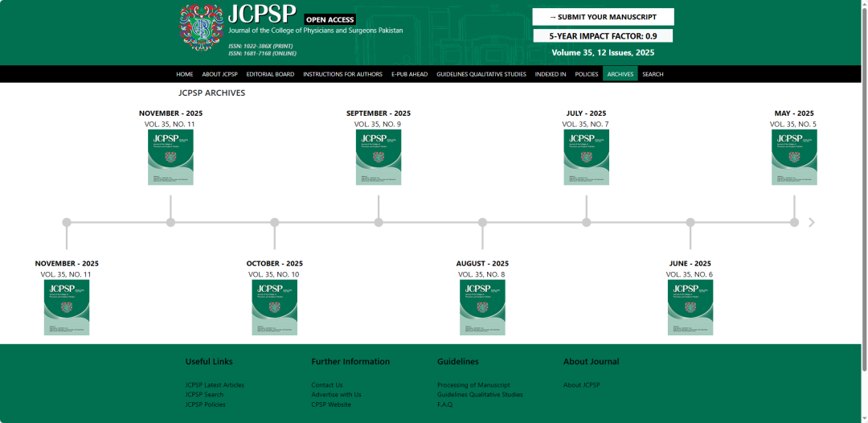Open the Editorial Board menu item
Image resolution: width=868 pixels, height=423 pixels.
pyautogui.click(x=270, y=74)
